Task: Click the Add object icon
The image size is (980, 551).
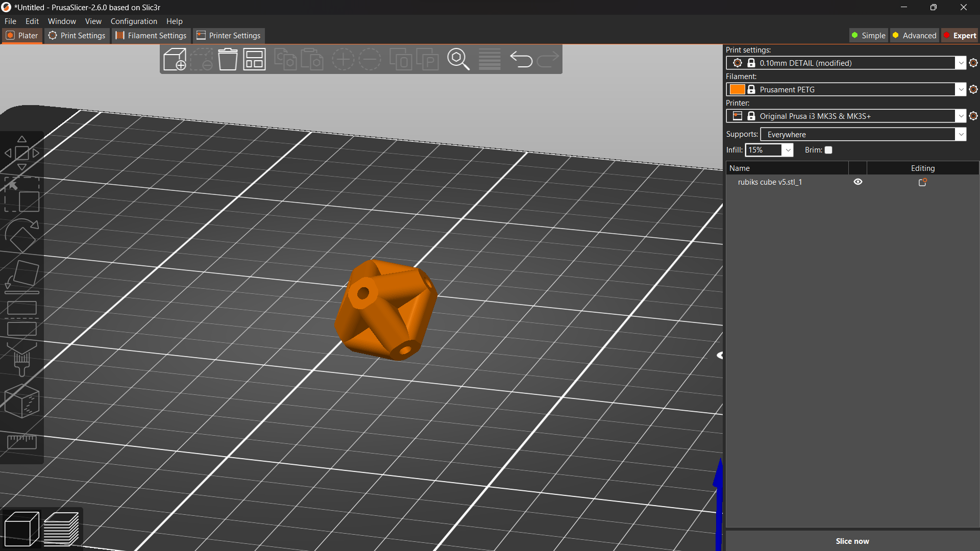Action: click(175, 59)
